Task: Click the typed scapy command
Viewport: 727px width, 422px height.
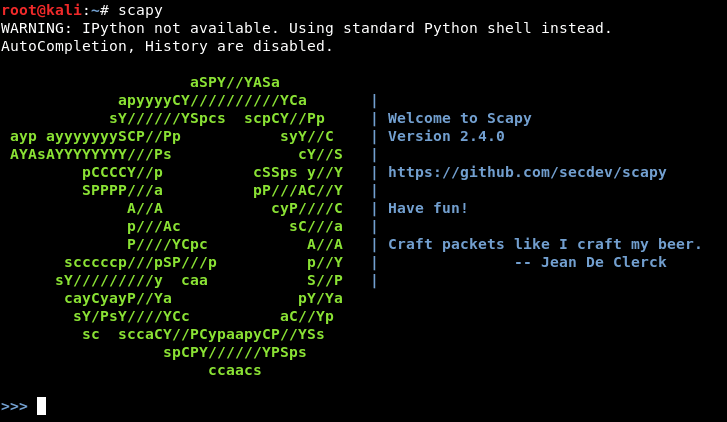Action: click(140, 10)
